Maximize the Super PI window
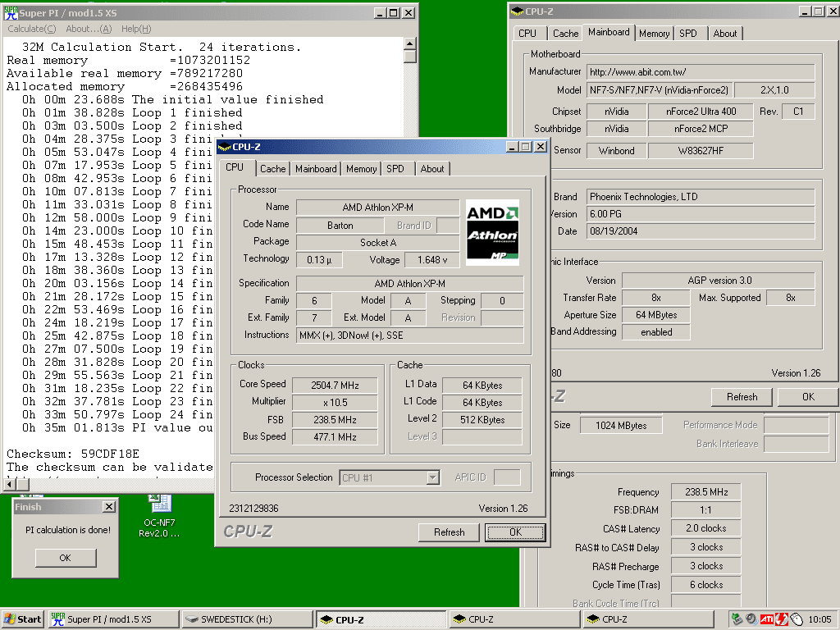The width and height of the screenshot is (840, 630). [x=393, y=13]
